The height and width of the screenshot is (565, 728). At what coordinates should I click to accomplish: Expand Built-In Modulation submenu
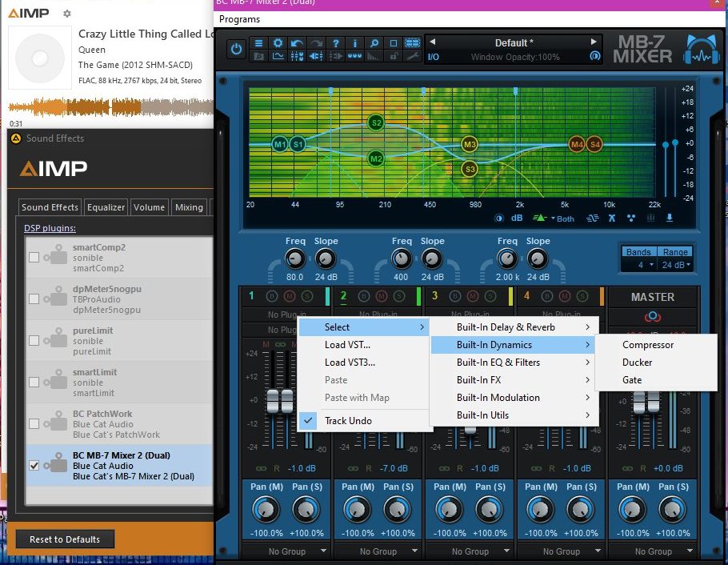[x=514, y=398]
